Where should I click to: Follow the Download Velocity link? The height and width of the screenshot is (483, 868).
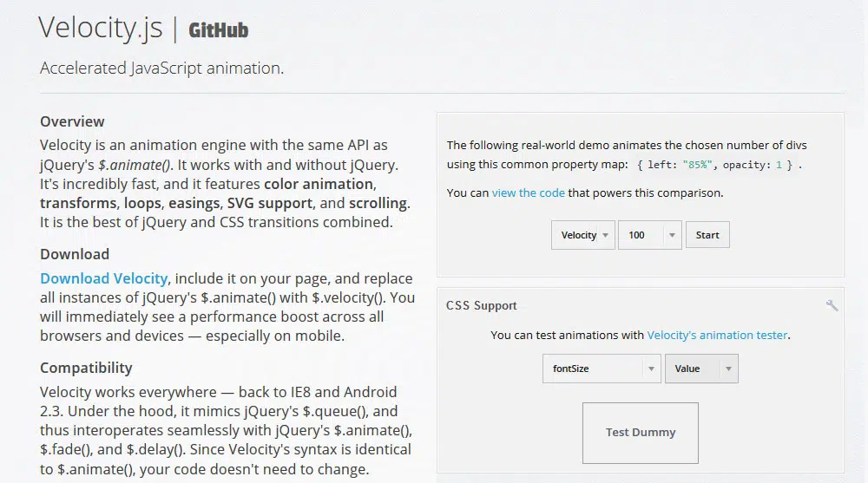pyautogui.click(x=103, y=278)
